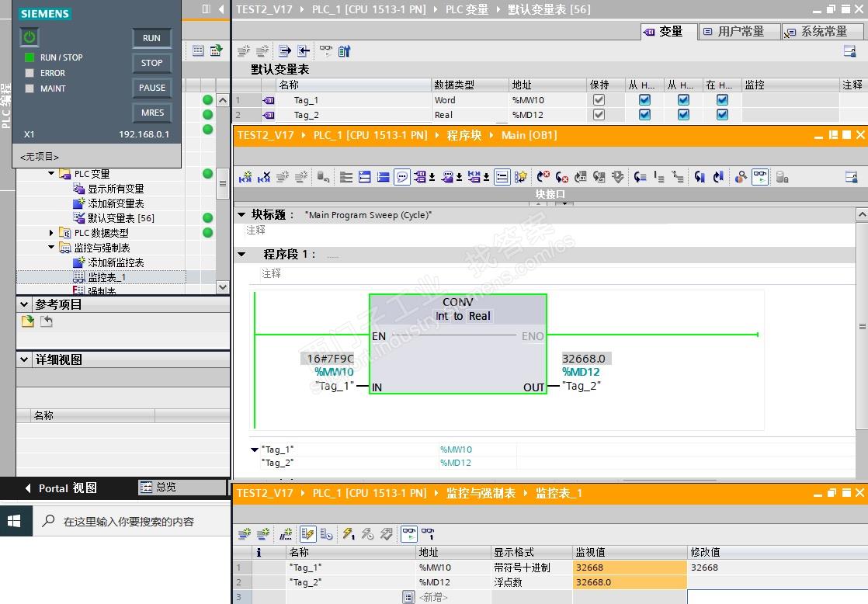Click the CPU power button icon in Siemens panel
Screen dimensions: 868x604
(x=30, y=37)
